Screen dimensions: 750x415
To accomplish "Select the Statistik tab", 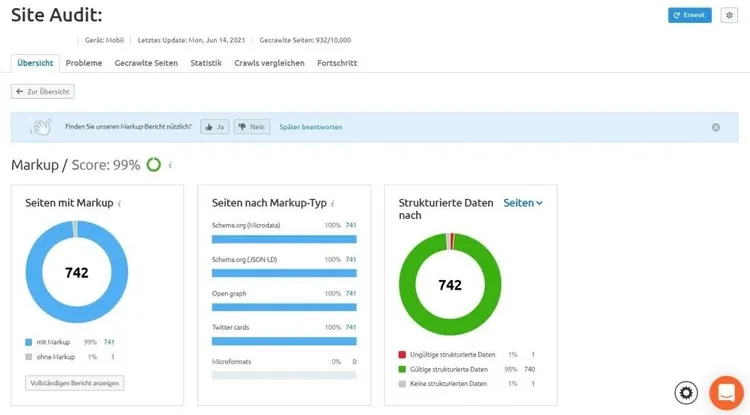I will (x=206, y=63).
